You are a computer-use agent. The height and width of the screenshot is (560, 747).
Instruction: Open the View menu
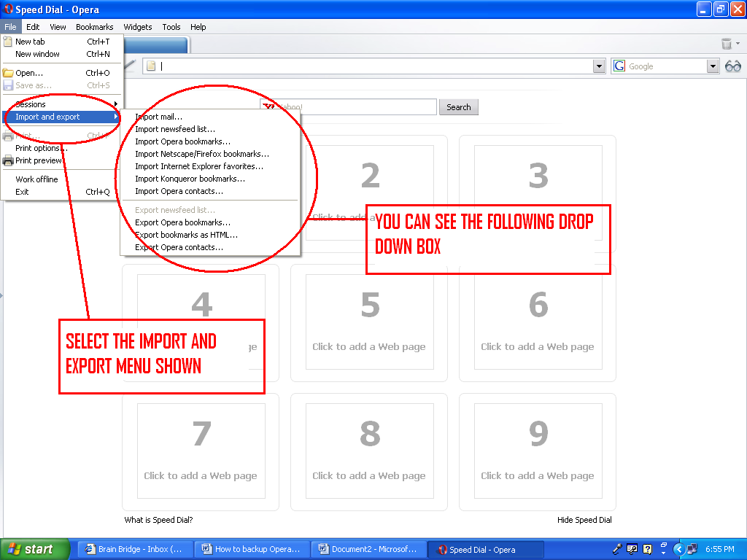point(58,27)
